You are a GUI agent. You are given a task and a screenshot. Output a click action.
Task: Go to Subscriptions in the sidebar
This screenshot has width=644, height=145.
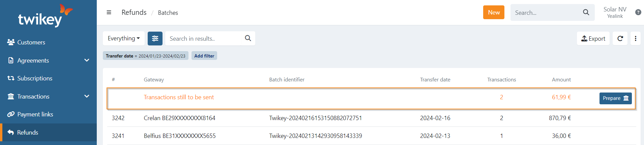point(35,78)
